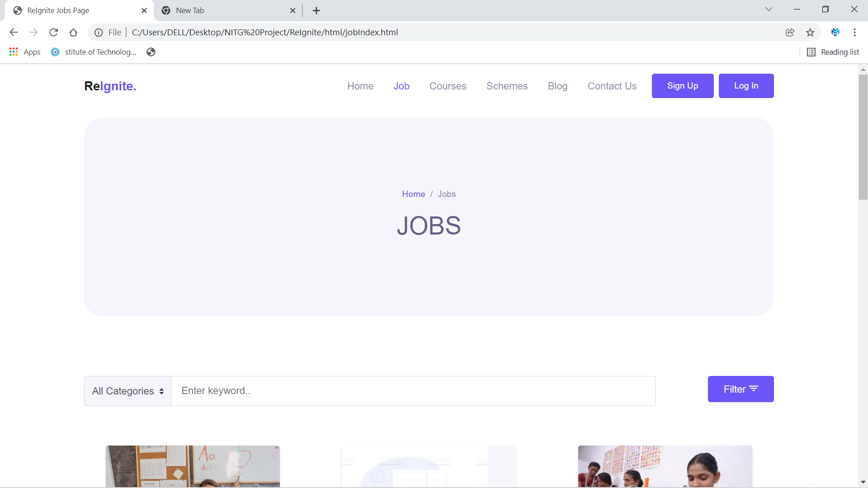Image resolution: width=868 pixels, height=488 pixels.
Task: Click the browser home icon
Action: (73, 32)
